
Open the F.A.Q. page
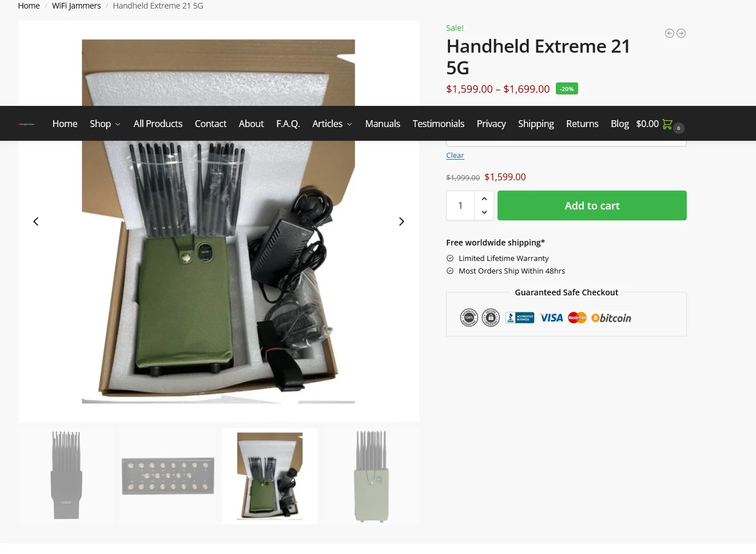288,124
